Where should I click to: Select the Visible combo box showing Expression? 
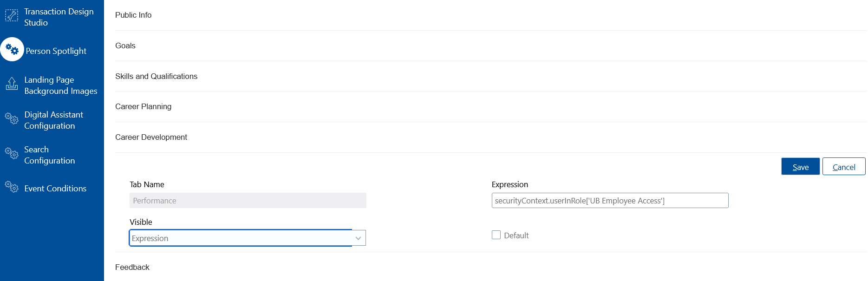pyautogui.click(x=248, y=238)
